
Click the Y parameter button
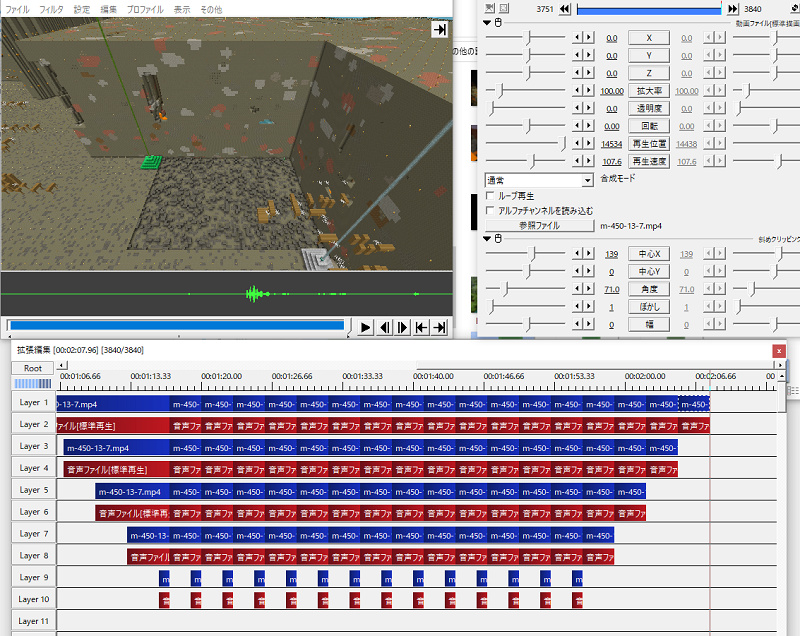[649, 55]
